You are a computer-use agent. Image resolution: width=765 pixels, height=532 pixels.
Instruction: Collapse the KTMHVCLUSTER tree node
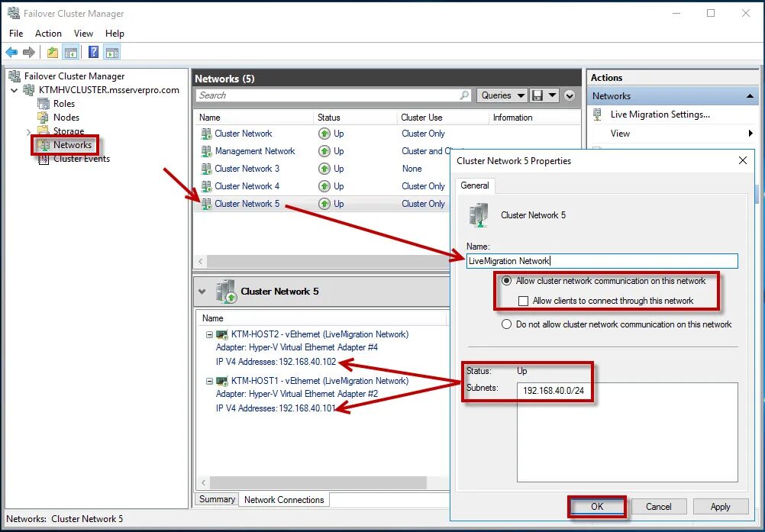point(15,90)
